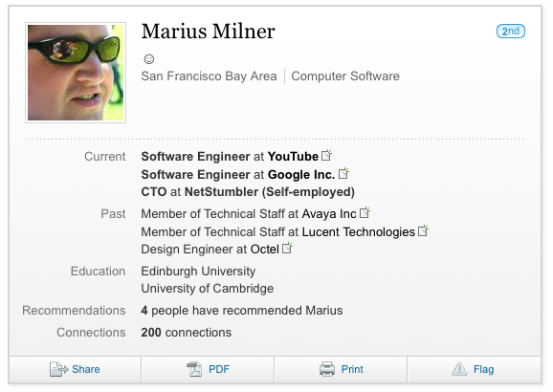This screenshot has width=553, height=392.
Task: Click the PDF export button label
Action: [219, 369]
